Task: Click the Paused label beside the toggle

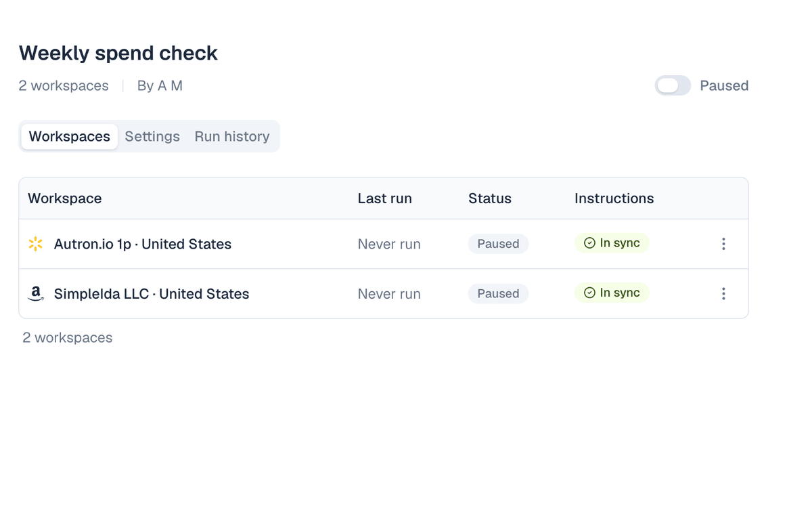Action: coord(724,86)
